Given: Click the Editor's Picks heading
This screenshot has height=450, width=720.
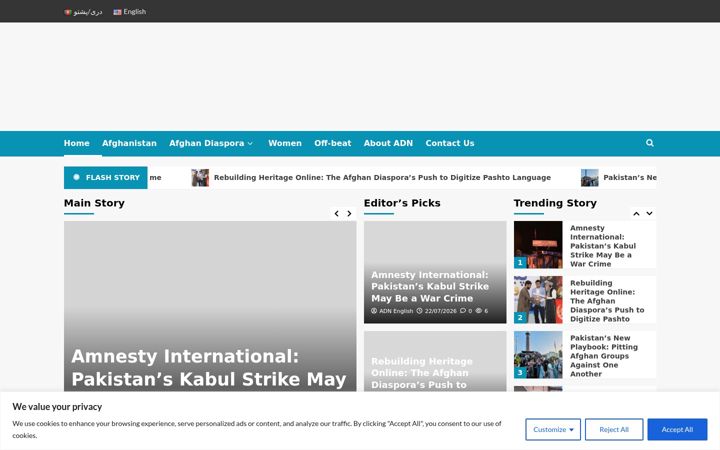Looking at the screenshot, I should 402,203.
